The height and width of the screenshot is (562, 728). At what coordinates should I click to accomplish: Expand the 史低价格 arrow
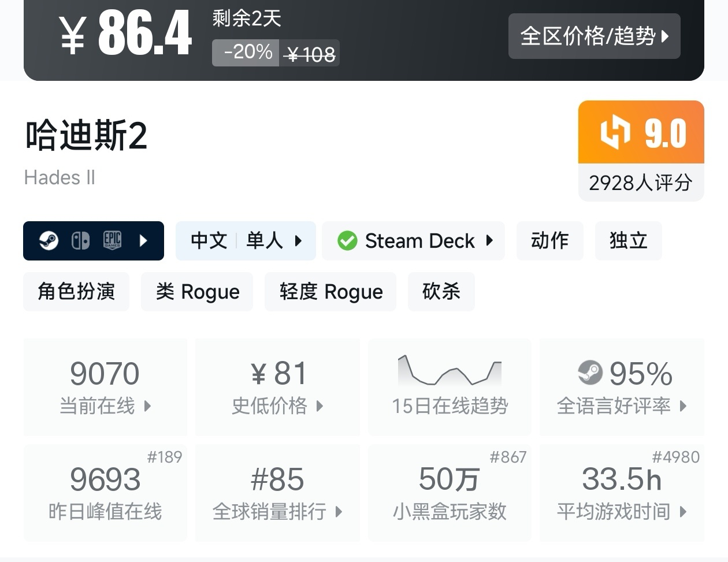[320, 406]
